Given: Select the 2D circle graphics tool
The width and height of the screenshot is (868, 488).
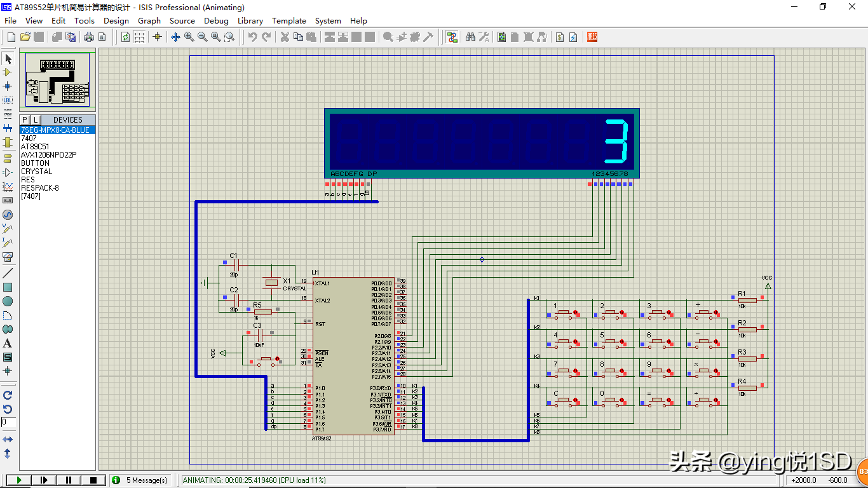Looking at the screenshot, I should tap(8, 301).
